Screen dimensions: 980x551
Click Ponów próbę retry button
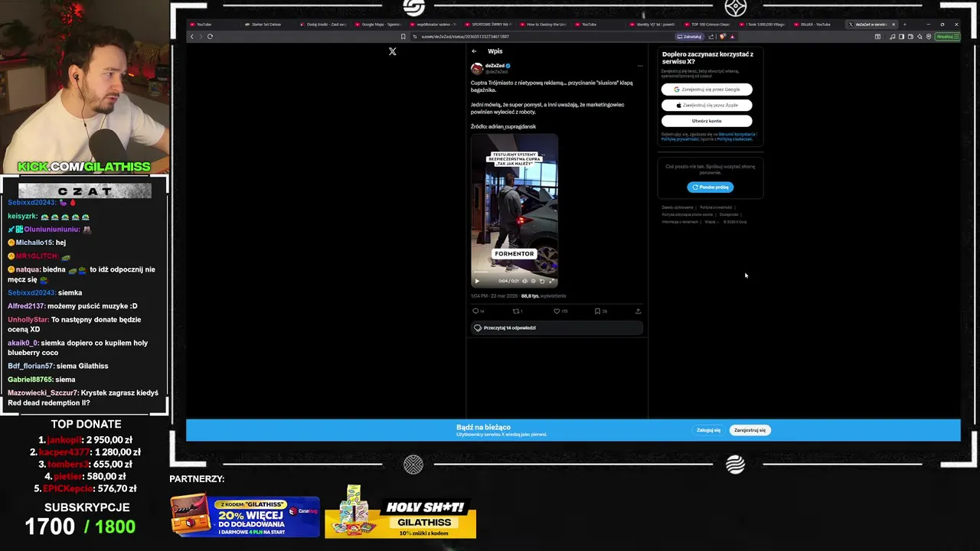710,187
